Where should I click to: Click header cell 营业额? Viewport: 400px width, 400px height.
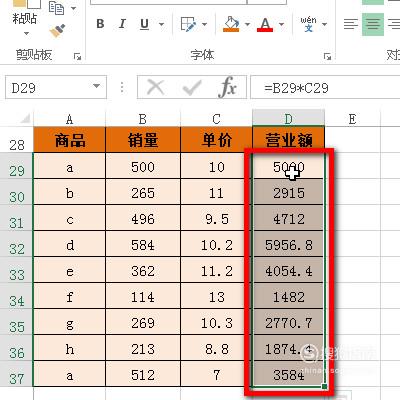(289, 140)
